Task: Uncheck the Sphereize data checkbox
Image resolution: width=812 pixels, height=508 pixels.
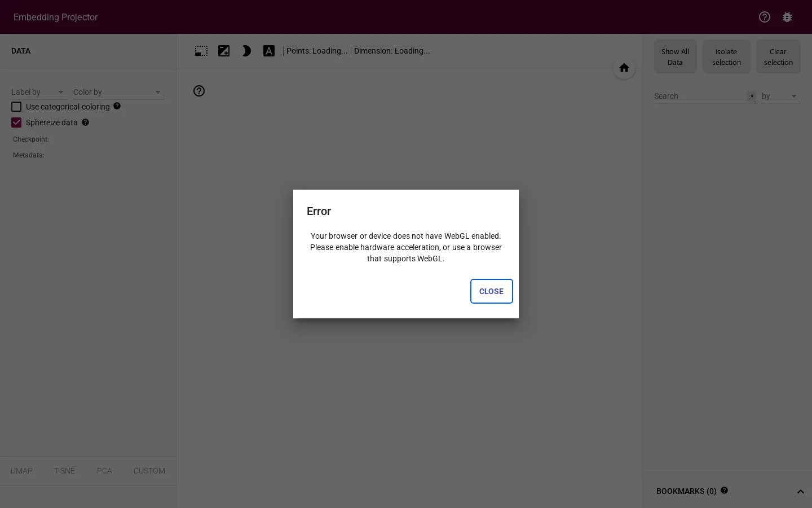Action: 16,122
